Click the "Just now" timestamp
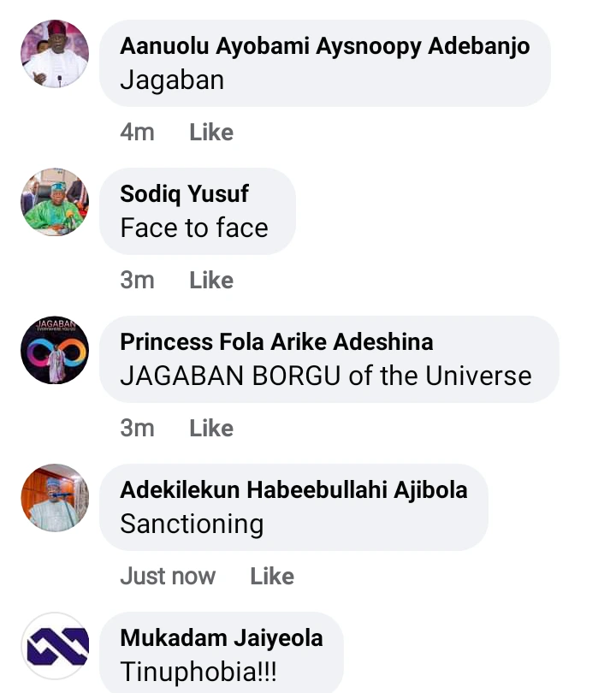The width and height of the screenshot is (616, 693). tap(168, 577)
